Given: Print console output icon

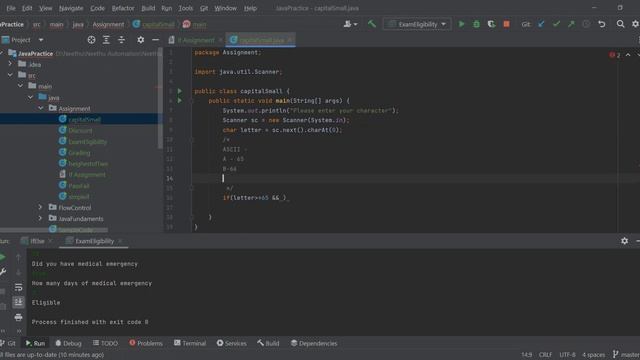Looking at the screenshot, I should pos(18,317).
